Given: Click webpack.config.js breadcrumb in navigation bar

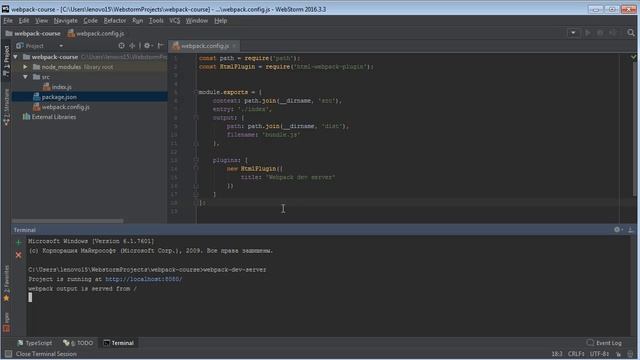Looking at the screenshot, I should click(x=96, y=33).
